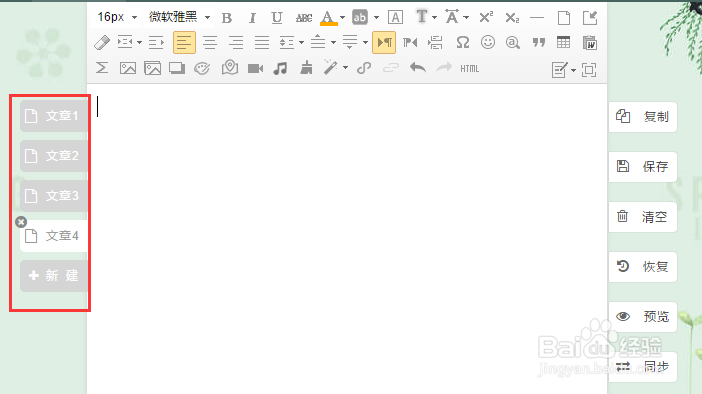Click the magic wand auto-format icon
This screenshot has height=394, width=702.
[x=330, y=68]
